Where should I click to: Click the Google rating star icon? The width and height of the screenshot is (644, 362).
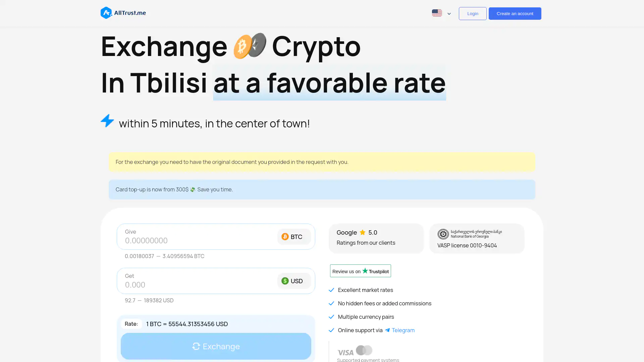[x=363, y=232]
